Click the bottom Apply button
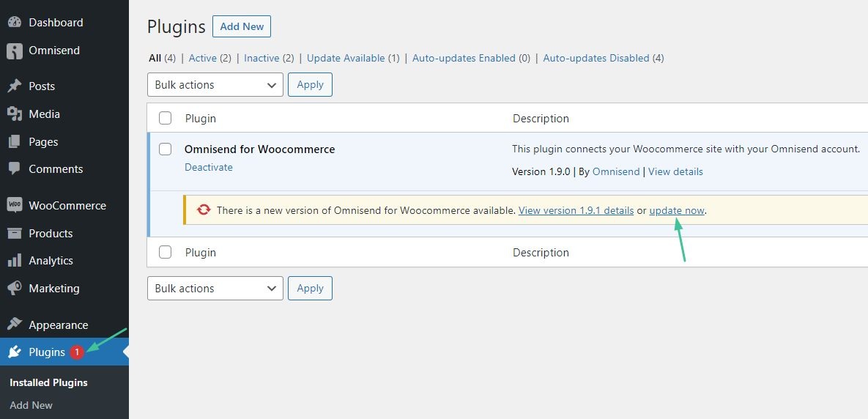The image size is (868, 419). 310,289
